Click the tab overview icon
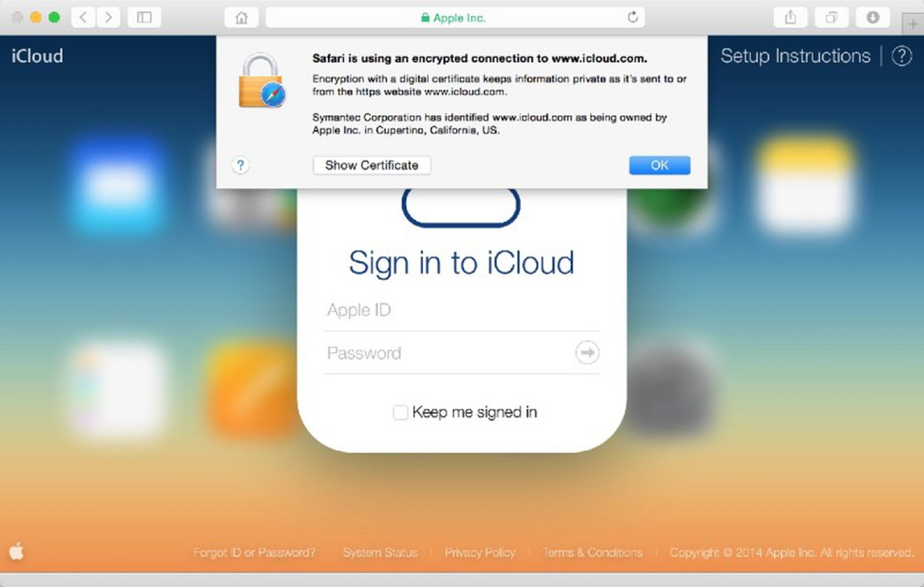This screenshot has height=587, width=924. pyautogui.click(x=832, y=17)
